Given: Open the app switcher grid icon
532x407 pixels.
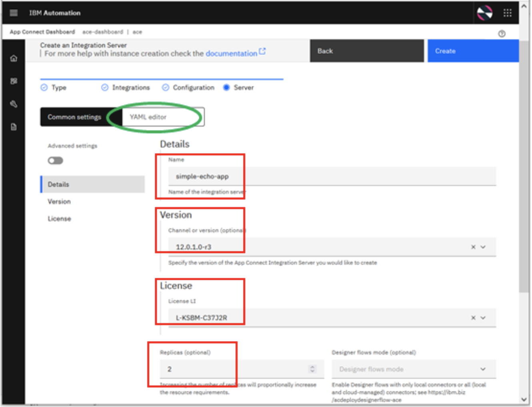Looking at the screenshot, I should coord(507,13).
